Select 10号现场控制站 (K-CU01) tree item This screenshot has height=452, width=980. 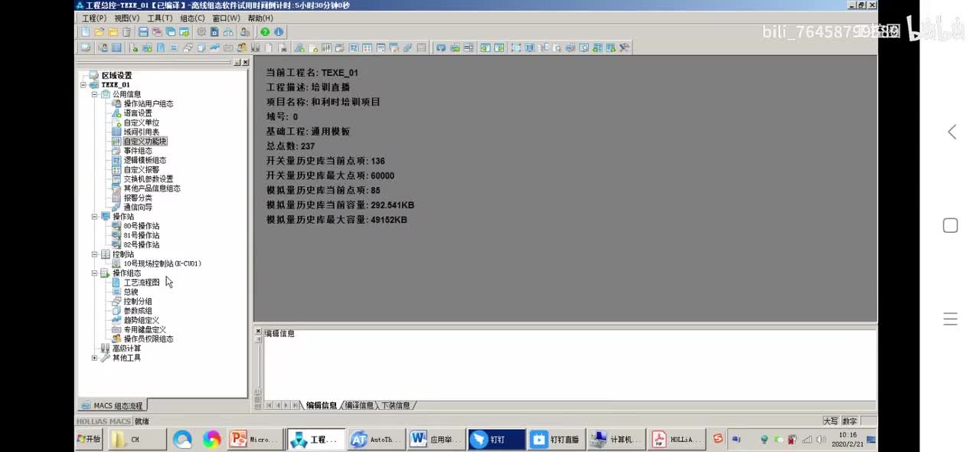162,264
